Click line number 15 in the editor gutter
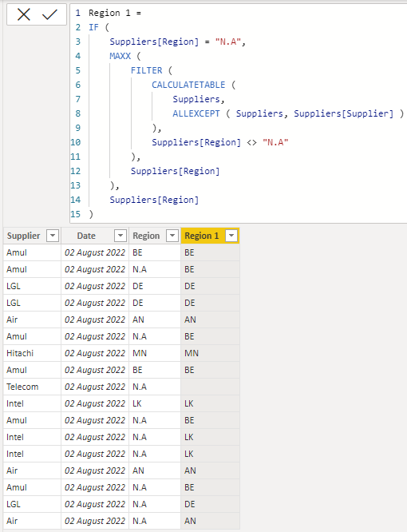The image size is (407, 532). tap(76, 214)
